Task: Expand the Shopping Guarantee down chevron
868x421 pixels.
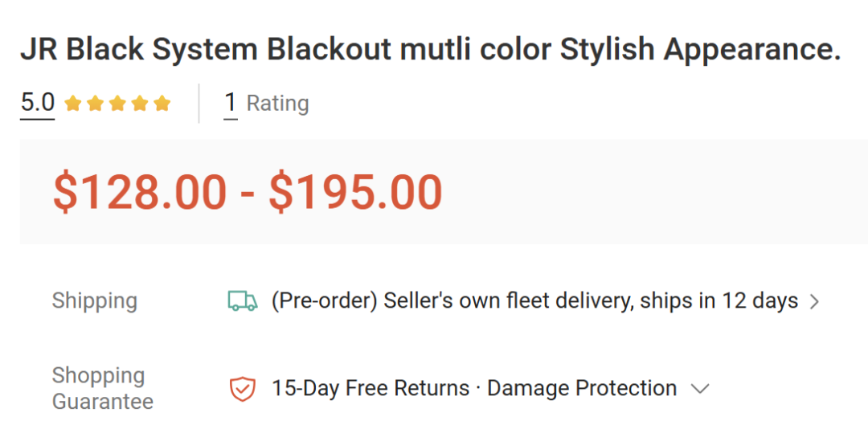Action: (700, 389)
